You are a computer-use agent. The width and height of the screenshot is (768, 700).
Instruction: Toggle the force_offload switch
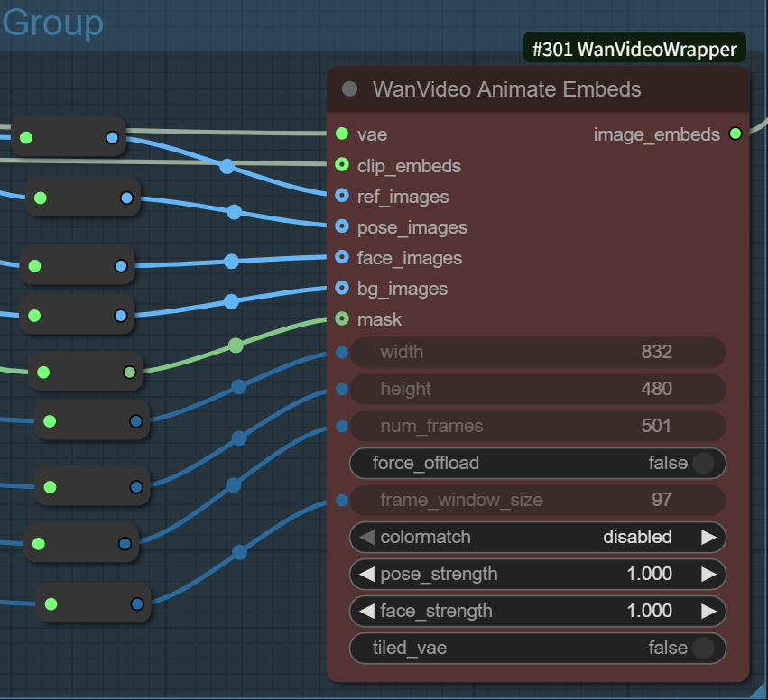702,463
